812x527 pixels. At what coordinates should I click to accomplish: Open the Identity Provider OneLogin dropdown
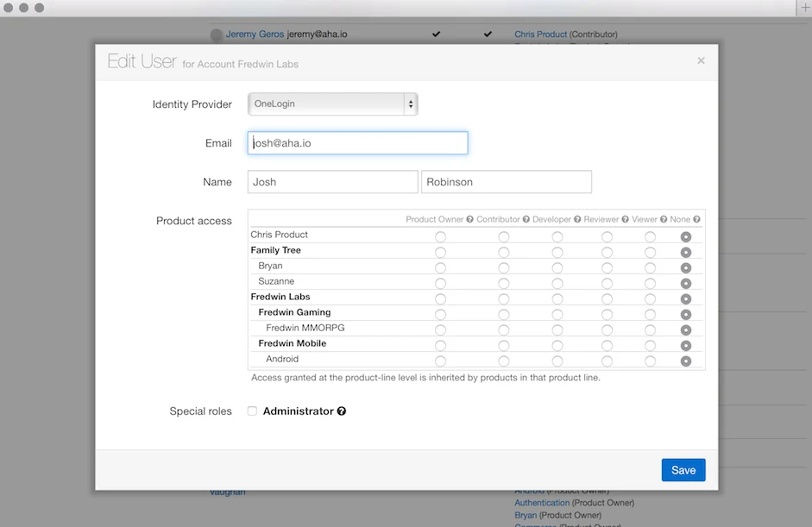332,104
